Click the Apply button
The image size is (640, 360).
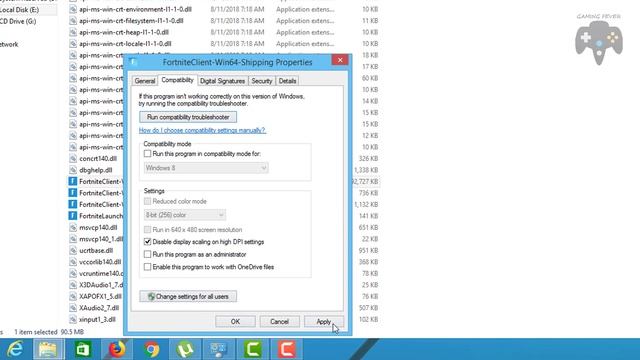point(324,322)
